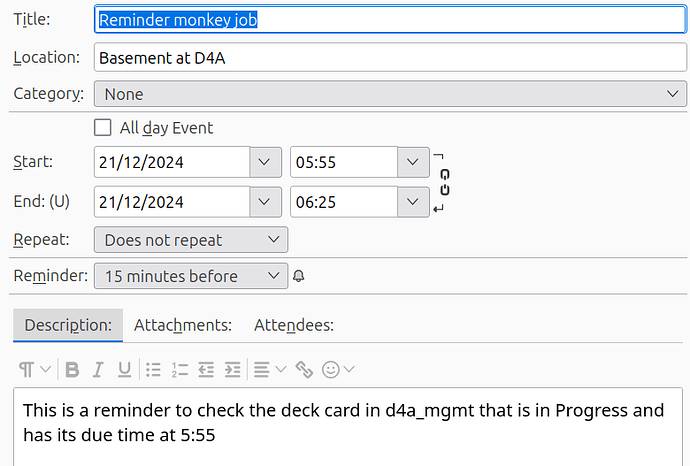This screenshot has width=690, height=466.
Task: Apply Italic formatting to description text
Action: pyautogui.click(x=98, y=369)
